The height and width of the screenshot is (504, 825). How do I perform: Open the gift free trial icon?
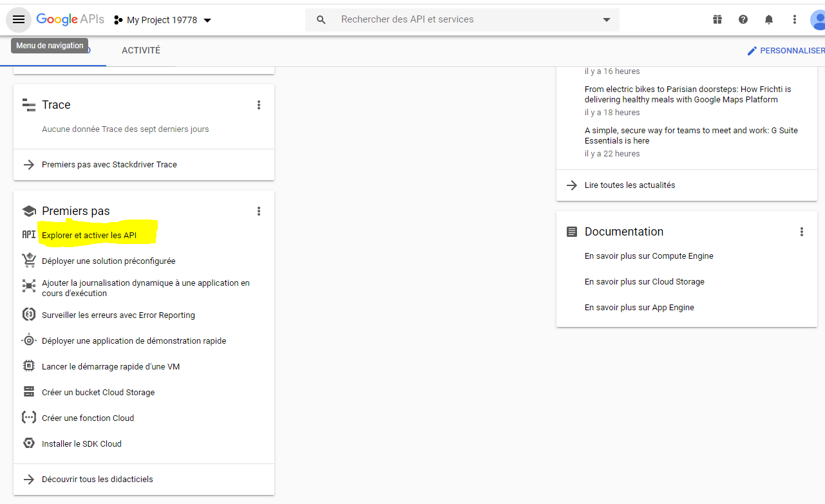pyautogui.click(x=717, y=20)
